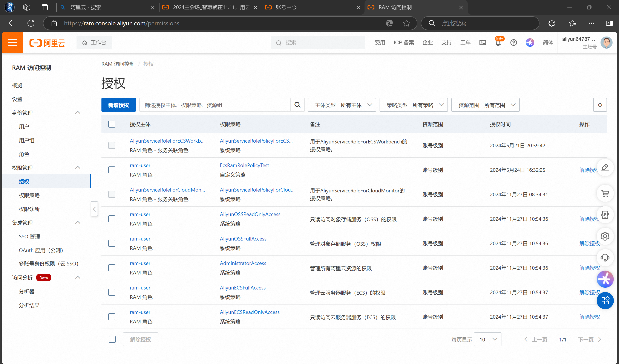Open Cloud Shell terminal icon

pos(483,43)
